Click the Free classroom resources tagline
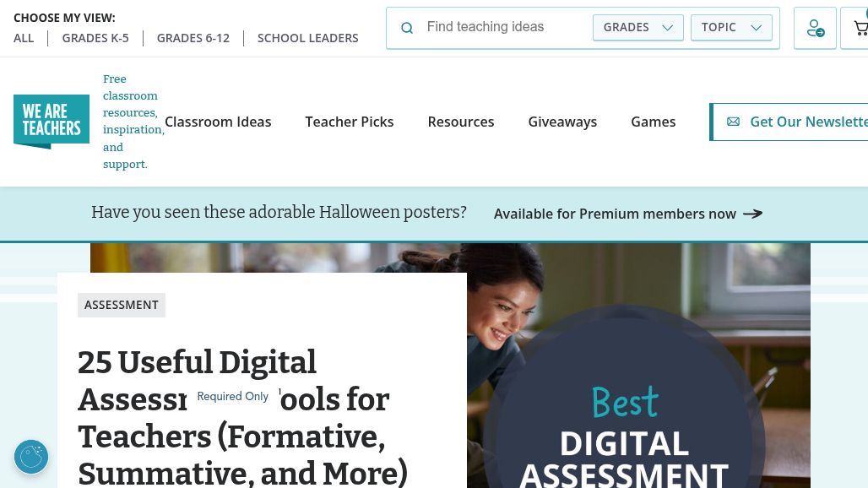This screenshot has width=868, height=488. coord(133,122)
